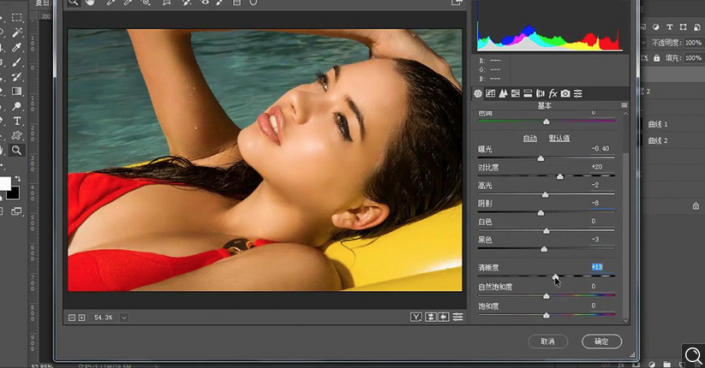Switch to the Lens Corrections panel tab
The width and height of the screenshot is (705, 368).
coord(540,94)
